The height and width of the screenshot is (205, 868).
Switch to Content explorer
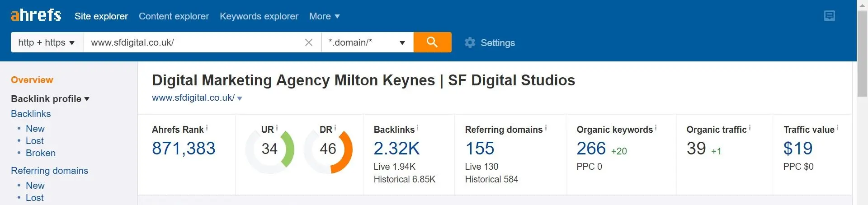174,16
